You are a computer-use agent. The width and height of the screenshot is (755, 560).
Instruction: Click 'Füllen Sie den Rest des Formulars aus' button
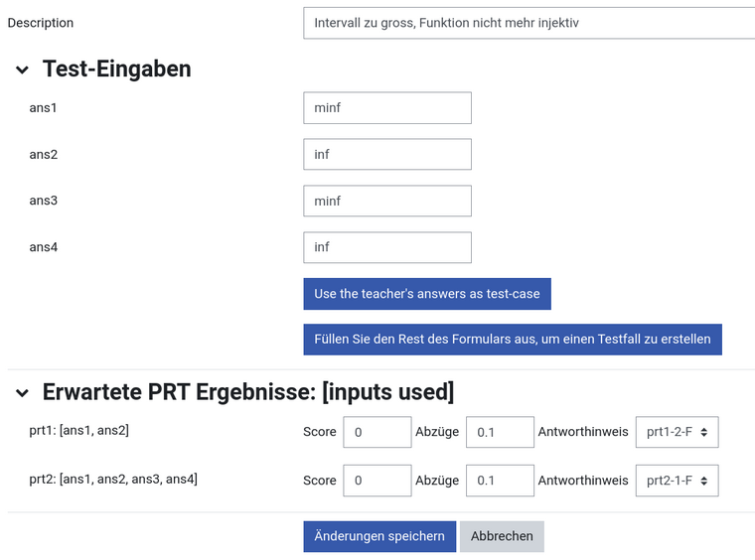[513, 340]
